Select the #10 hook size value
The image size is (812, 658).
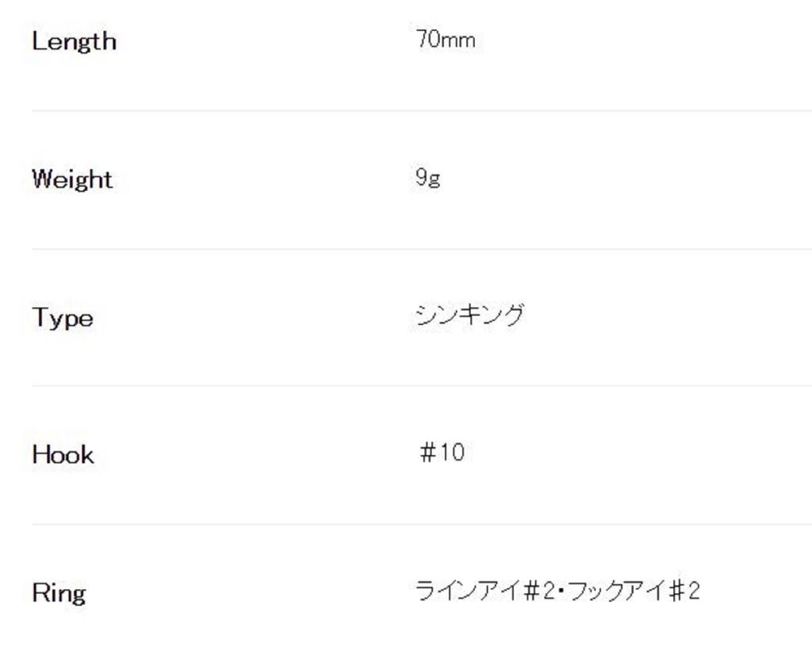(442, 453)
